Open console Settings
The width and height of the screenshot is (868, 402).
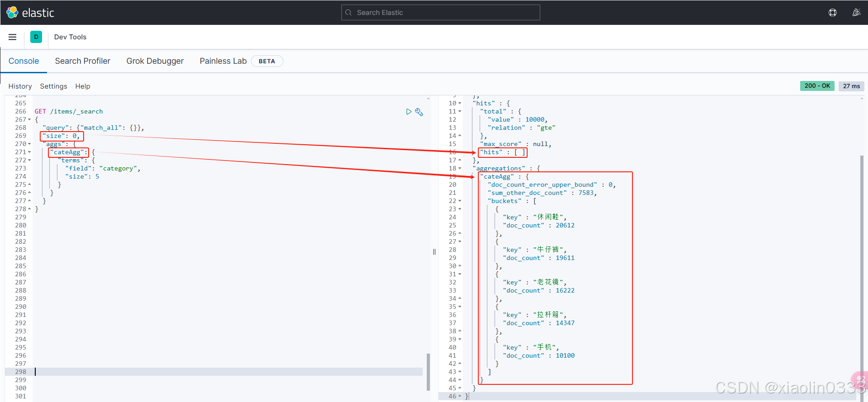53,86
